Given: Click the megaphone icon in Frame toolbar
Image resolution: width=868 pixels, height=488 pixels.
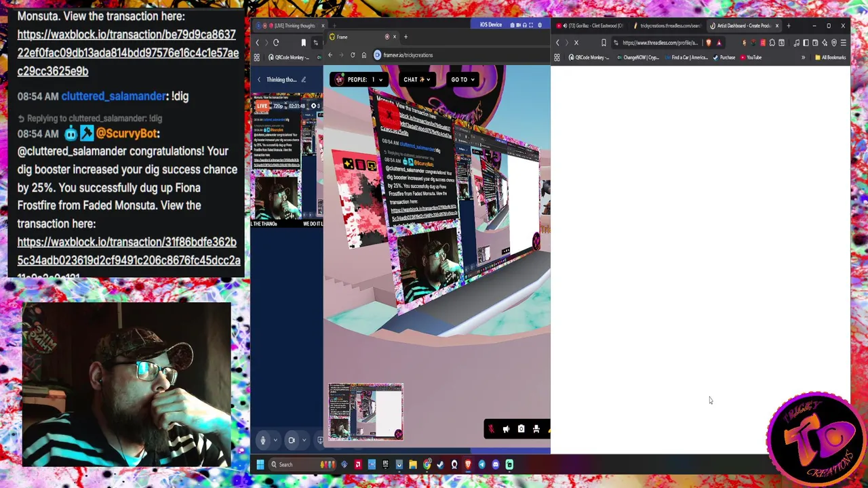Looking at the screenshot, I should coord(506,429).
